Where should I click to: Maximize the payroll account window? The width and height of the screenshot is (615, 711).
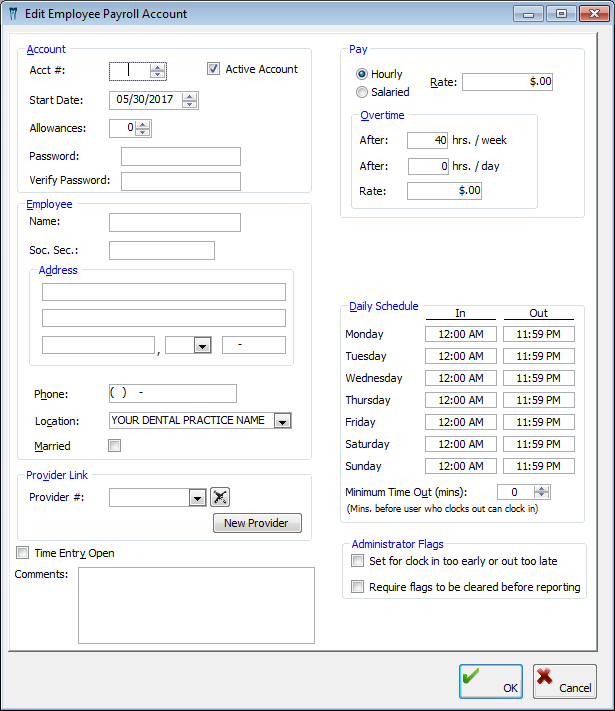[x=561, y=14]
